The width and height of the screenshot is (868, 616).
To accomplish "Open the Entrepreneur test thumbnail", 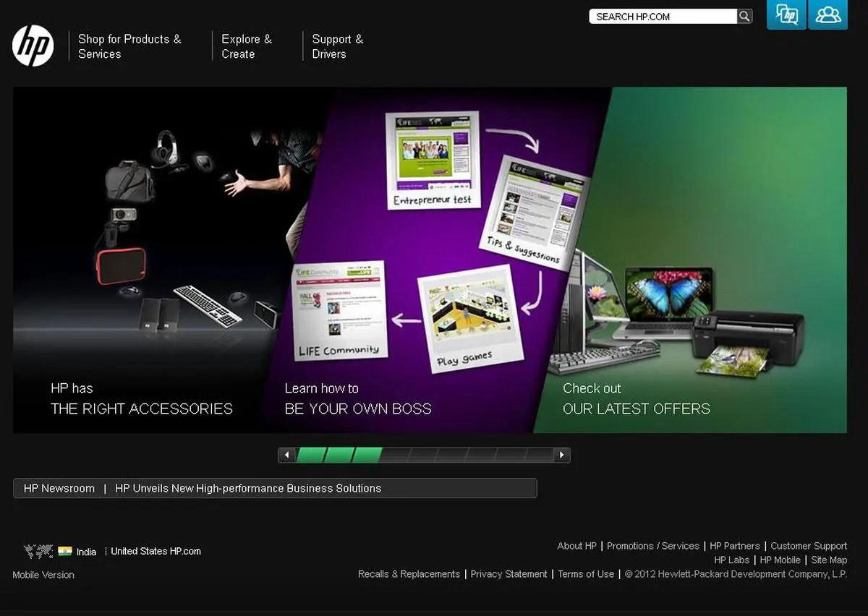I will pos(433,160).
